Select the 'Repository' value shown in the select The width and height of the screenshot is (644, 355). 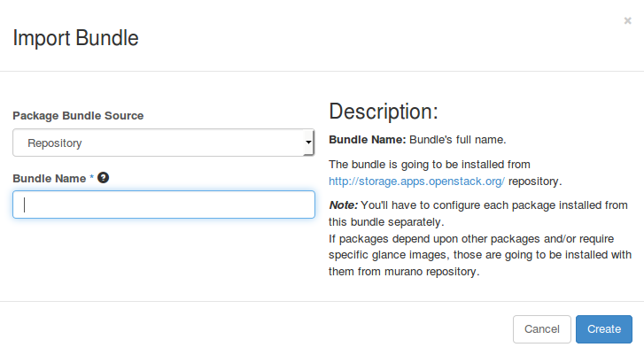(x=55, y=142)
